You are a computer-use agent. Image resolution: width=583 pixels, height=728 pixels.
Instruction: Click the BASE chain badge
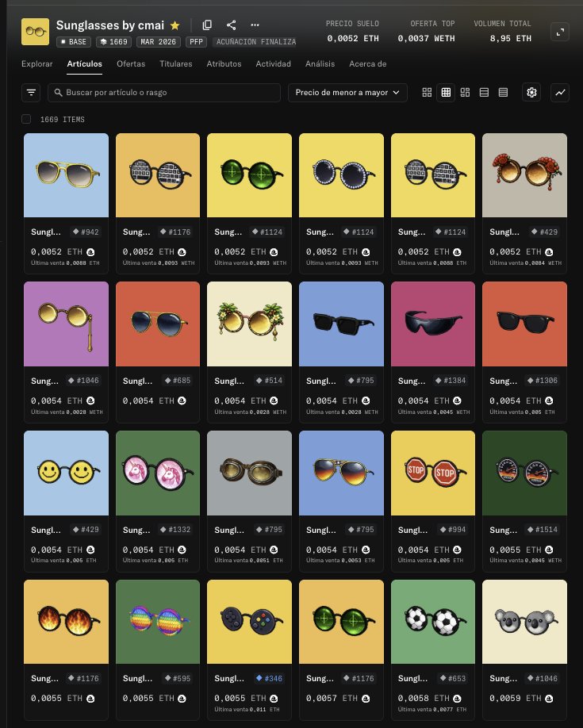pyautogui.click(x=74, y=42)
